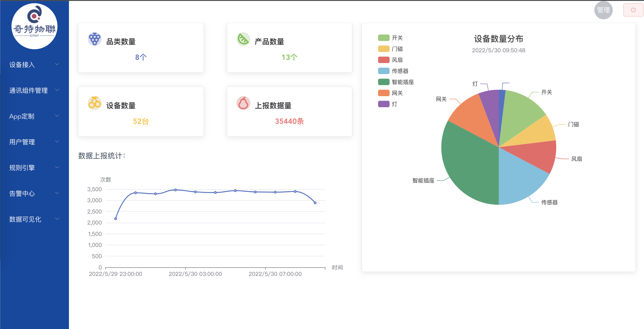Open the 告警中心 sidebar menu

pos(22,193)
